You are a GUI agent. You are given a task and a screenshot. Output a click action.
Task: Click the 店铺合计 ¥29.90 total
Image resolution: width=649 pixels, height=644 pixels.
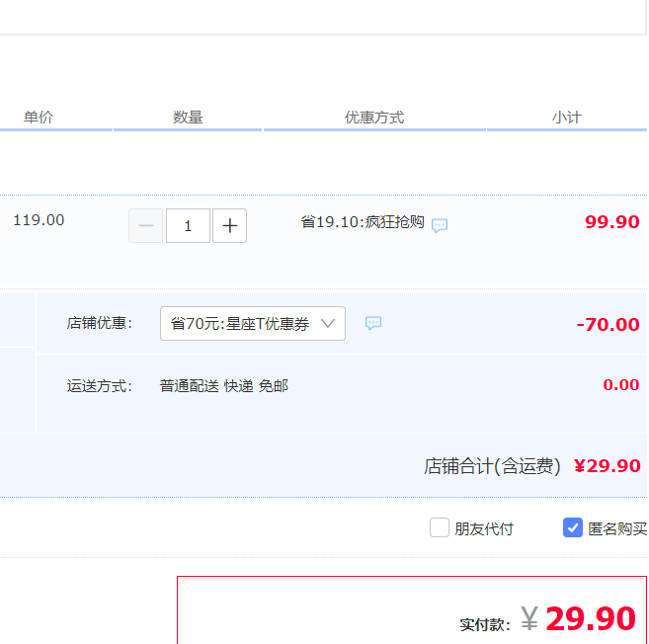pyautogui.click(x=607, y=466)
